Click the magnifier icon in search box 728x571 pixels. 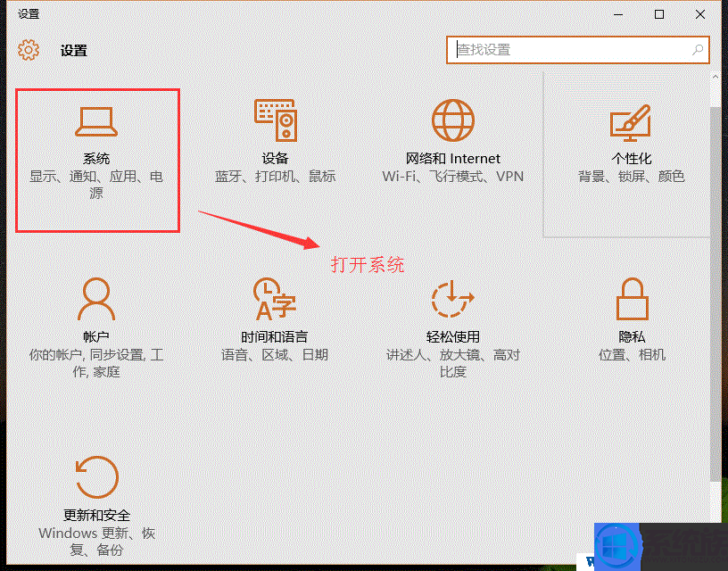tap(698, 50)
